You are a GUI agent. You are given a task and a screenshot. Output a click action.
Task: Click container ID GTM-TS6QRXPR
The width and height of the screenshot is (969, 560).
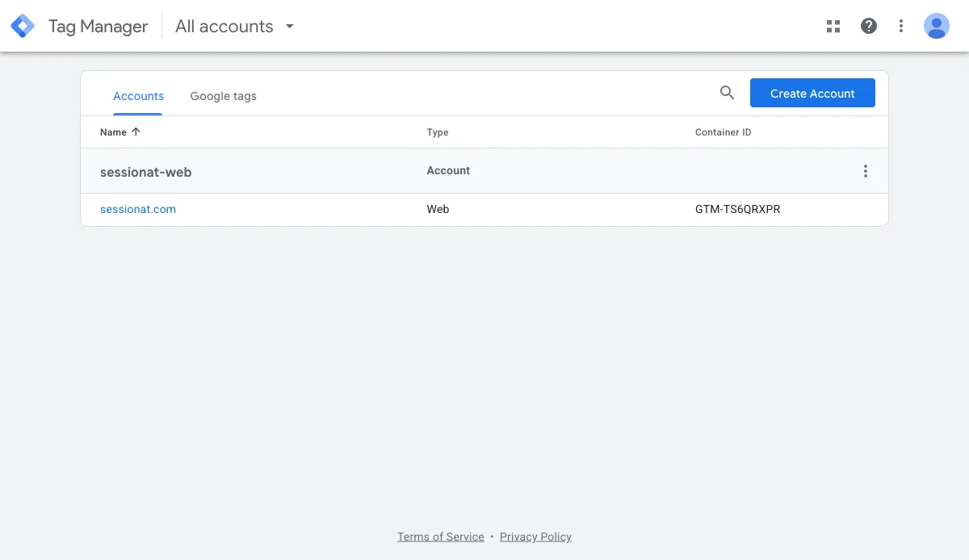click(x=738, y=209)
